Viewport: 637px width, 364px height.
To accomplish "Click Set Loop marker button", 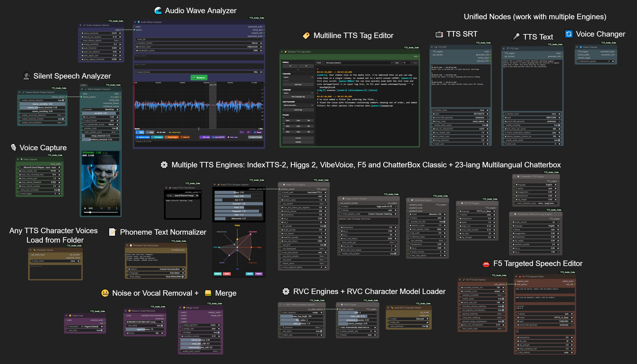I will tap(205, 137).
